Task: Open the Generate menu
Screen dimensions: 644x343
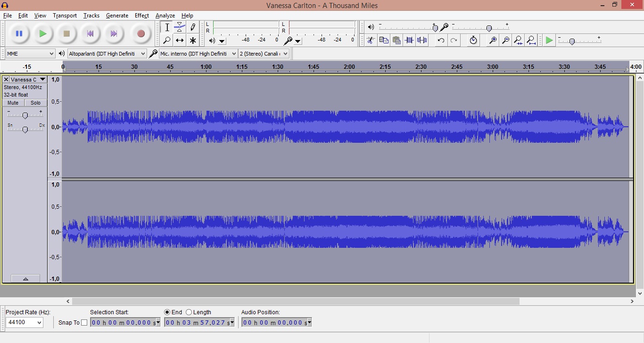Action: tap(117, 16)
